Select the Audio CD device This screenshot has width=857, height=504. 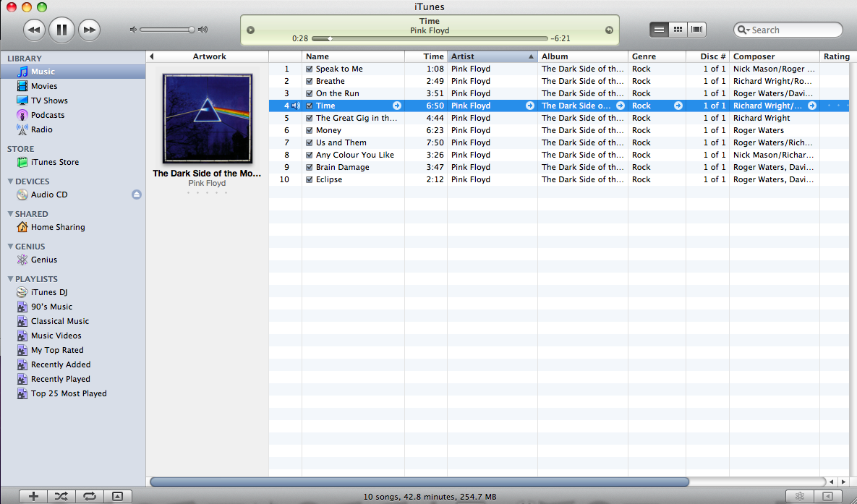pyautogui.click(x=49, y=195)
